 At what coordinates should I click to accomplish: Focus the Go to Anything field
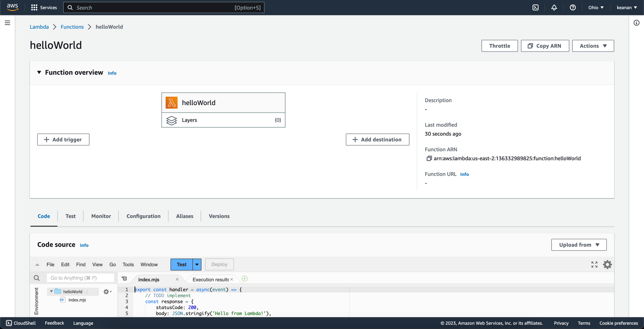tap(80, 278)
